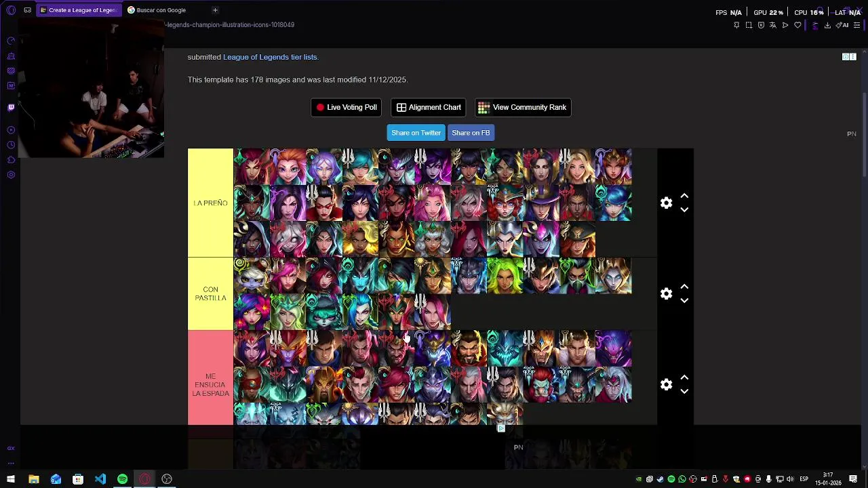Image resolution: width=868 pixels, height=488 pixels.
Task: Click View Community Rank button
Action: (x=522, y=107)
